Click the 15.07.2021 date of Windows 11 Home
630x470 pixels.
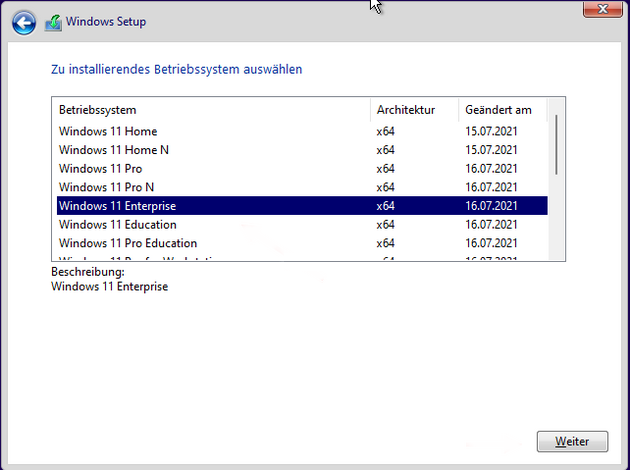click(x=491, y=132)
